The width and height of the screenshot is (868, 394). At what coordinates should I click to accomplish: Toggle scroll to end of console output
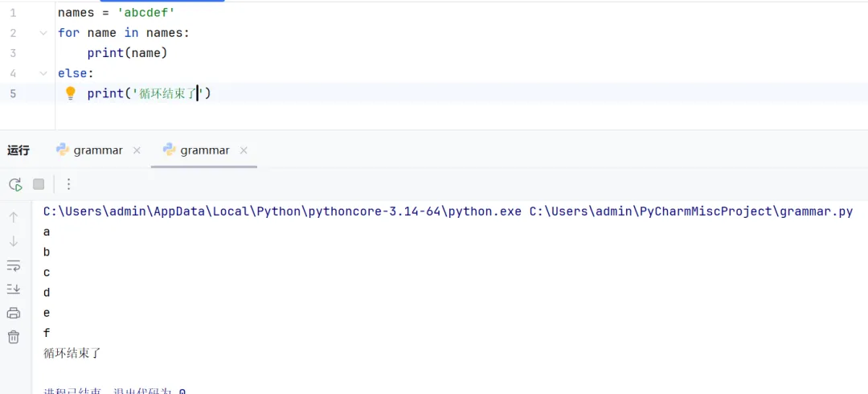pos(14,289)
